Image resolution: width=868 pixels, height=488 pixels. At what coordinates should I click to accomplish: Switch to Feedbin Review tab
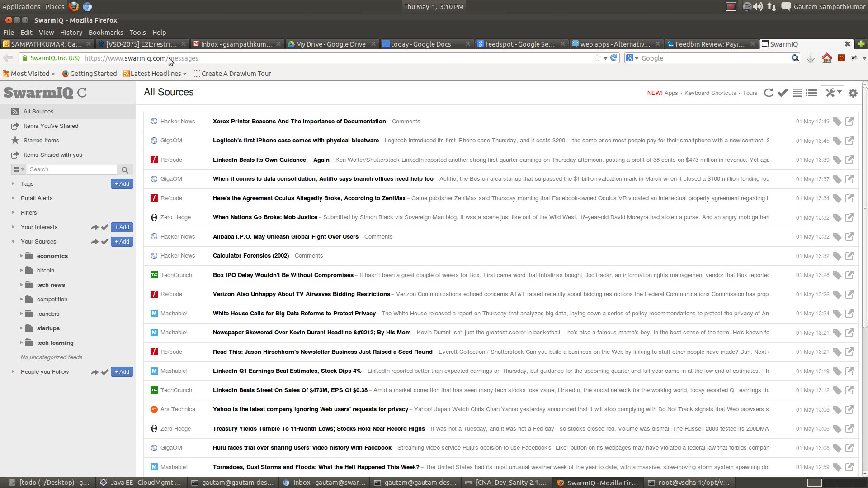[711, 44]
